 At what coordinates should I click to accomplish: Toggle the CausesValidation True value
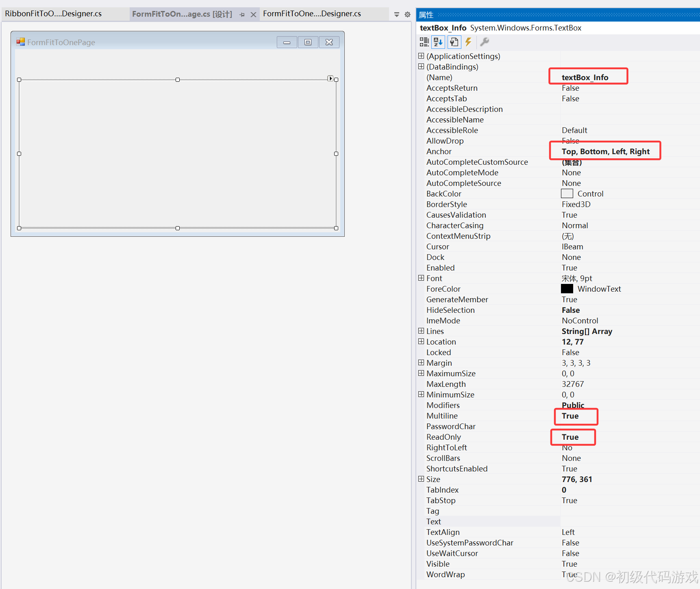coord(570,215)
